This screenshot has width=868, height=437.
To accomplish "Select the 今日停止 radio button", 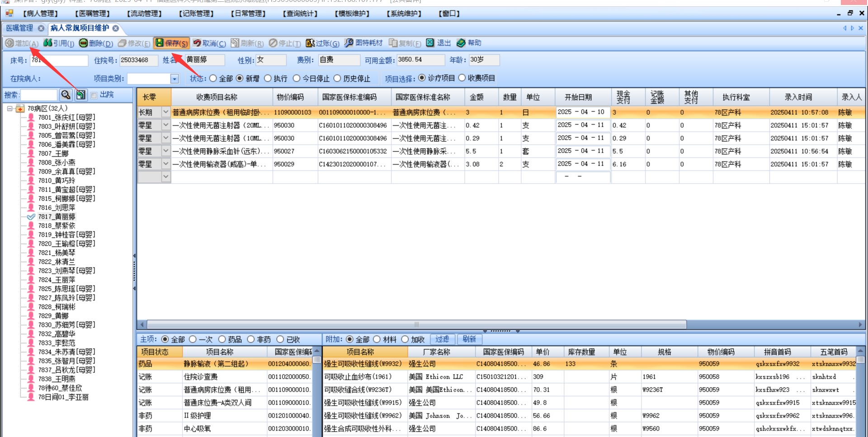I will coord(297,79).
